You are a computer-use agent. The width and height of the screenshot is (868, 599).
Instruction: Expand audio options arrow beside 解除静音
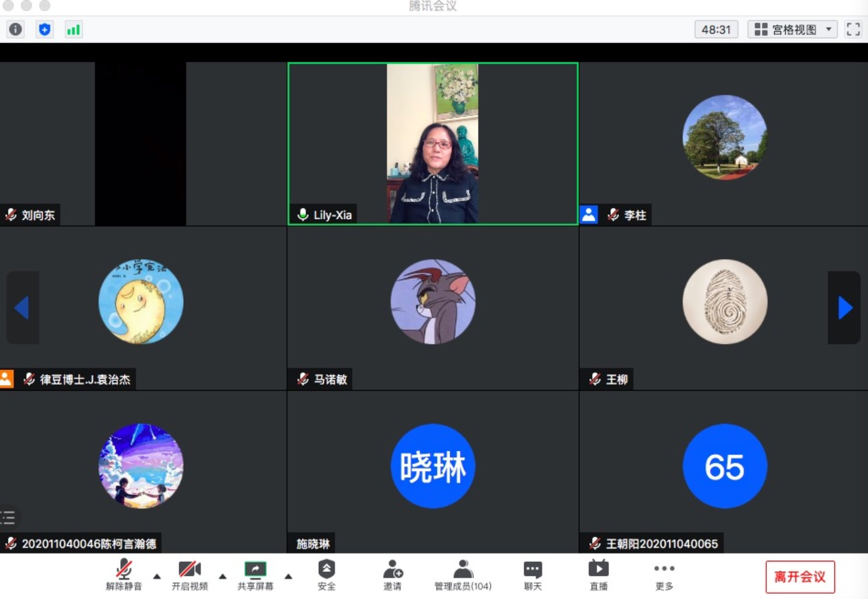pos(156,577)
